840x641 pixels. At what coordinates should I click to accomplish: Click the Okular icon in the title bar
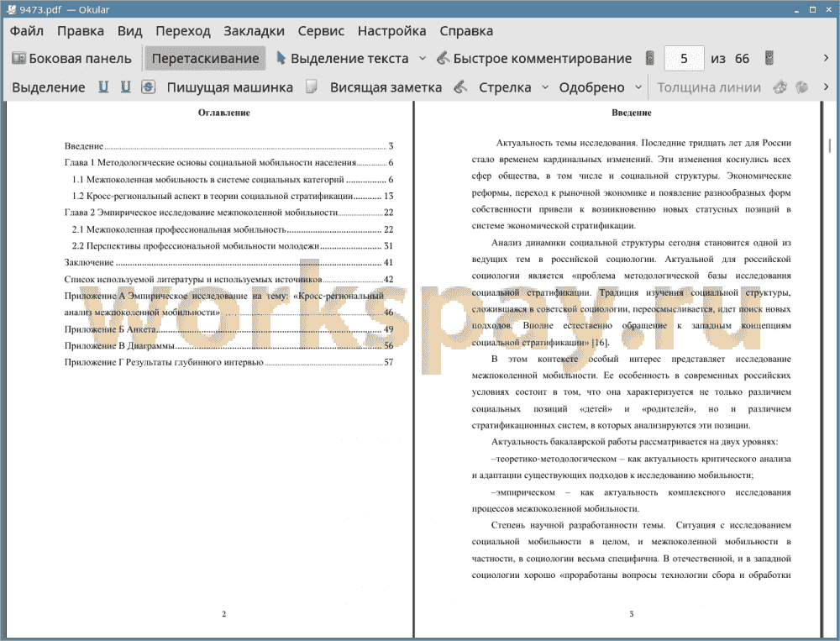click(x=11, y=9)
